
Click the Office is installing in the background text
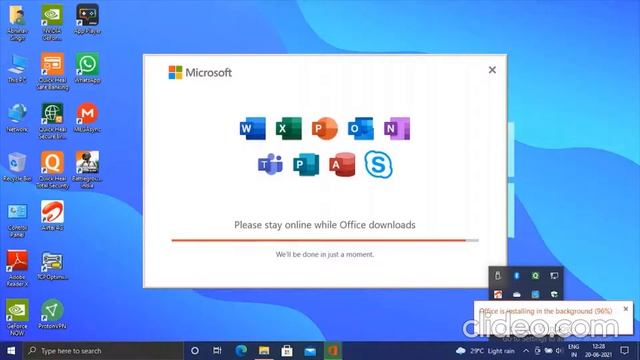[x=546, y=311]
